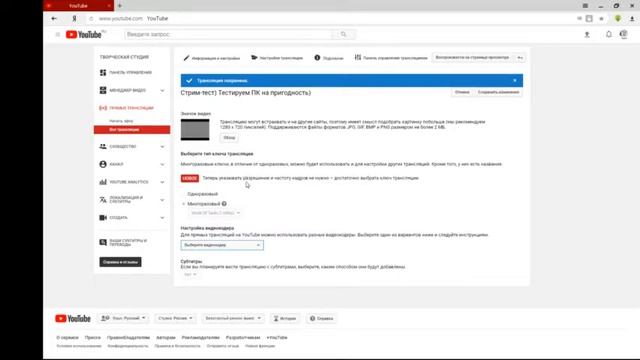Click the Сохранить изменения button
Screen dimensions: 640x360
(498, 92)
